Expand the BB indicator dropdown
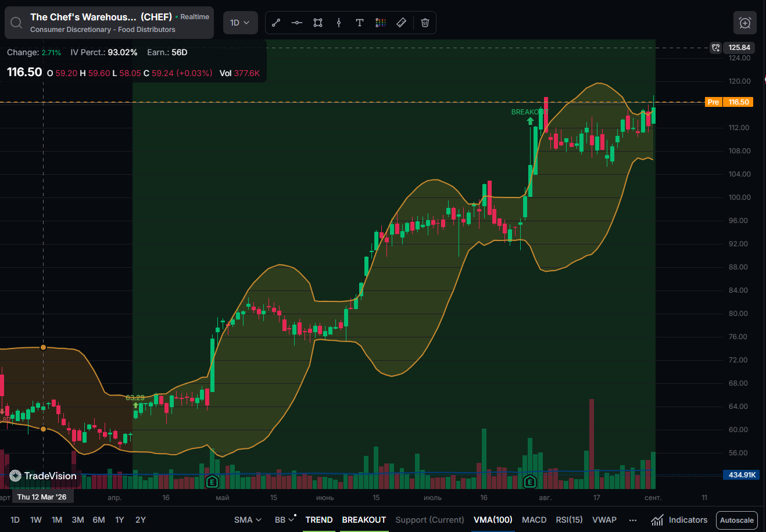 click(x=285, y=520)
